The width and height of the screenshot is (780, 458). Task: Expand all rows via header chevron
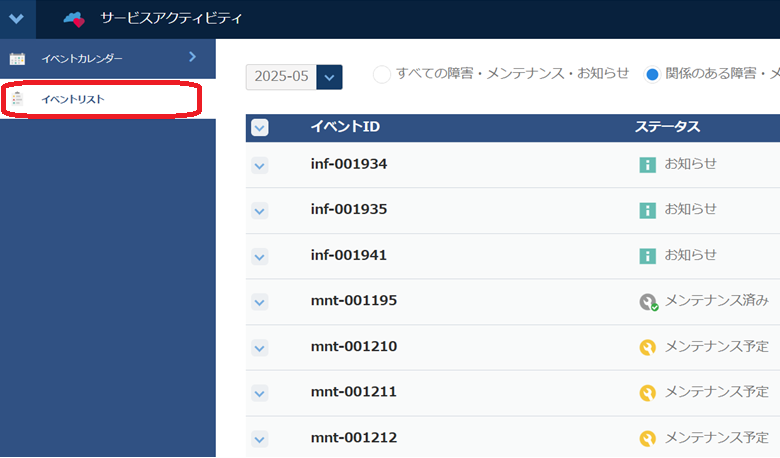click(x=260, y=128)
